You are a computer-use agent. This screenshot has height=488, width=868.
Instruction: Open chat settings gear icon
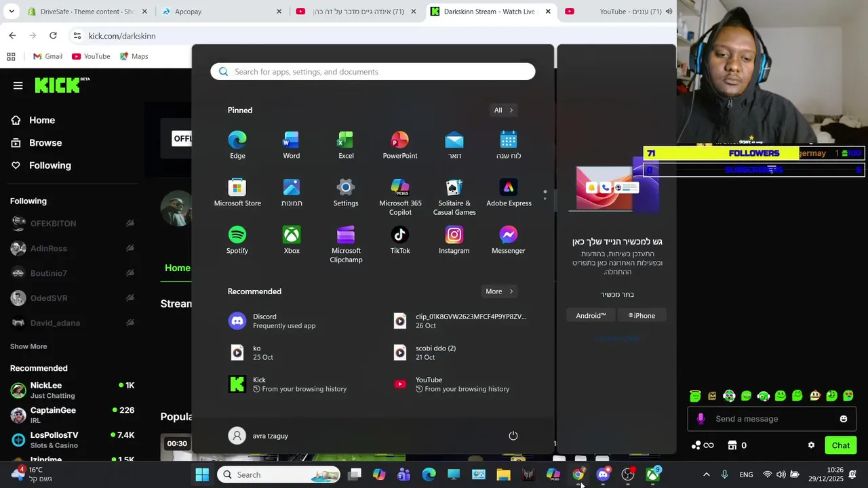[811, 445]
